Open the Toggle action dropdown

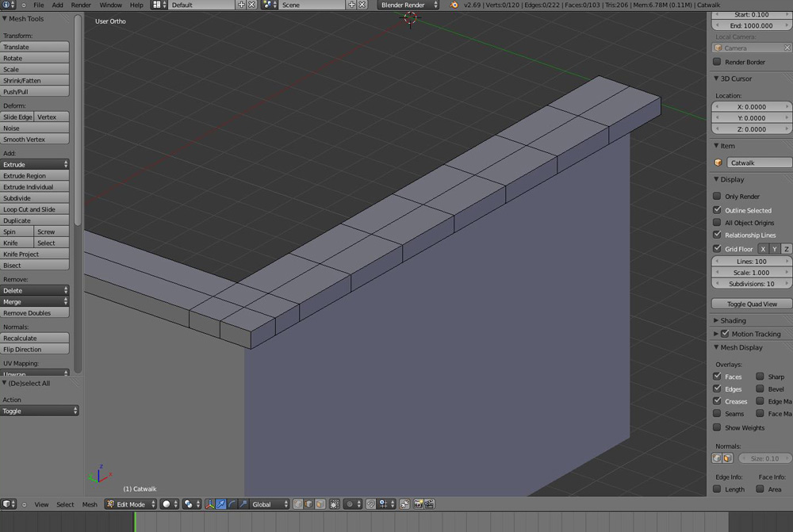tap(40, 411)
